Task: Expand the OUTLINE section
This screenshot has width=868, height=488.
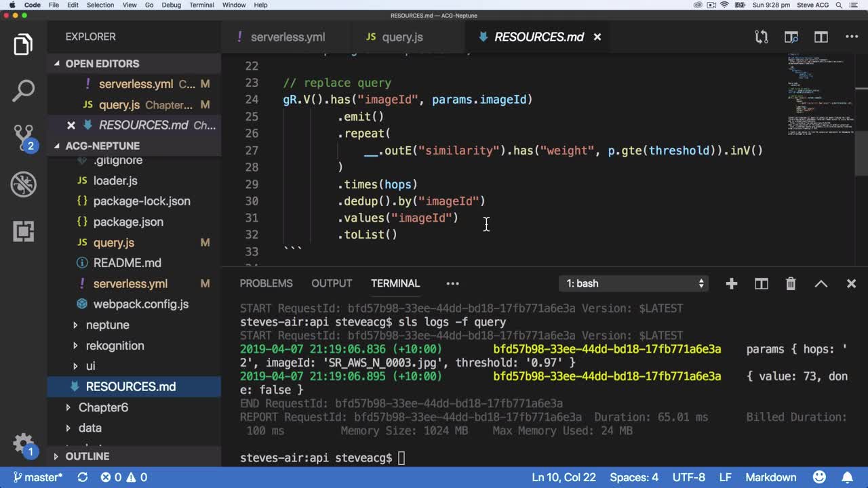Action: point(87,456)
